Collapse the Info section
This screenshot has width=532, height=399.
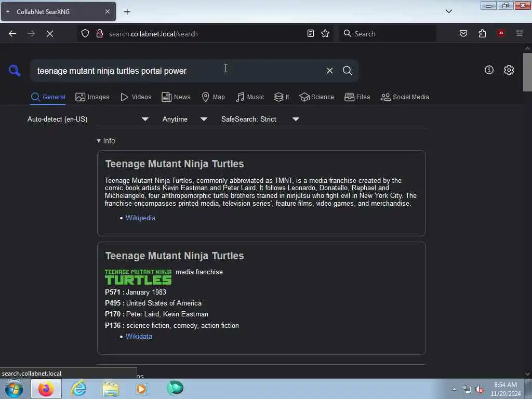point(106,141)
